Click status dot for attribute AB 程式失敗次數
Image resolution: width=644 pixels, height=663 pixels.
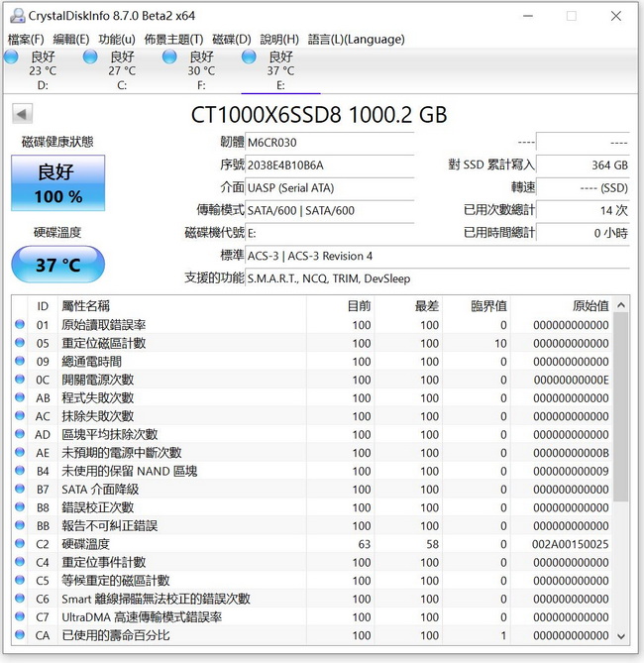(x=20, y=397)
